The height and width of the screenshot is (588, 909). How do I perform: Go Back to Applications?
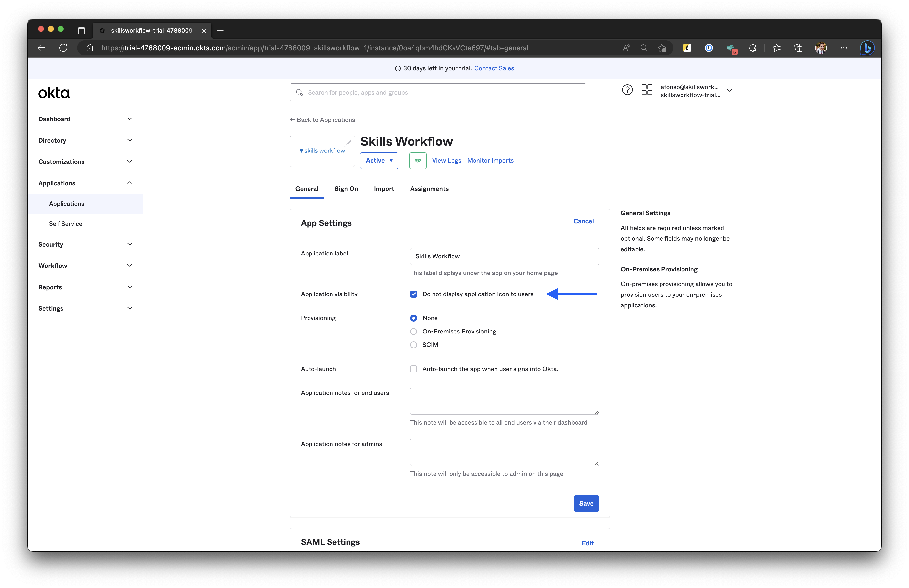[x=323, y=120]
